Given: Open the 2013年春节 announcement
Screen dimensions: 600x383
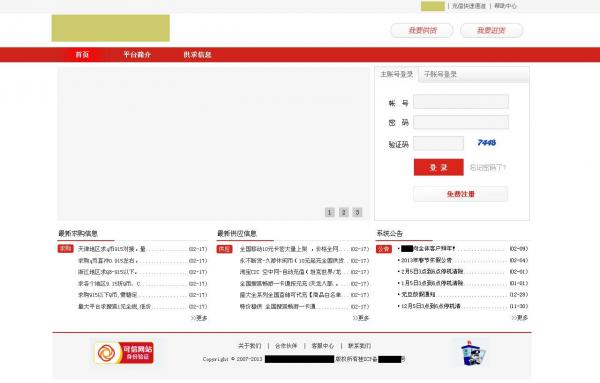Looking at the screenshot, I should [426, 260].
